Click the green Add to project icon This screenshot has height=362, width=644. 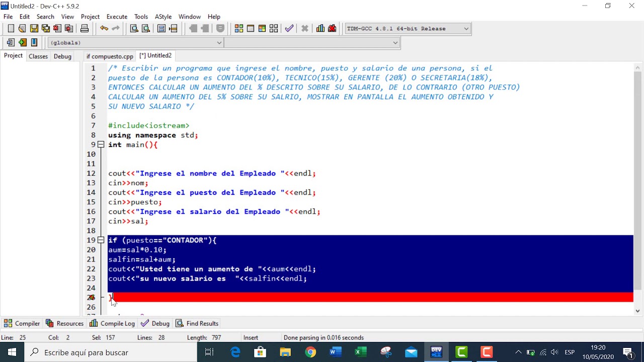[22, 43]
